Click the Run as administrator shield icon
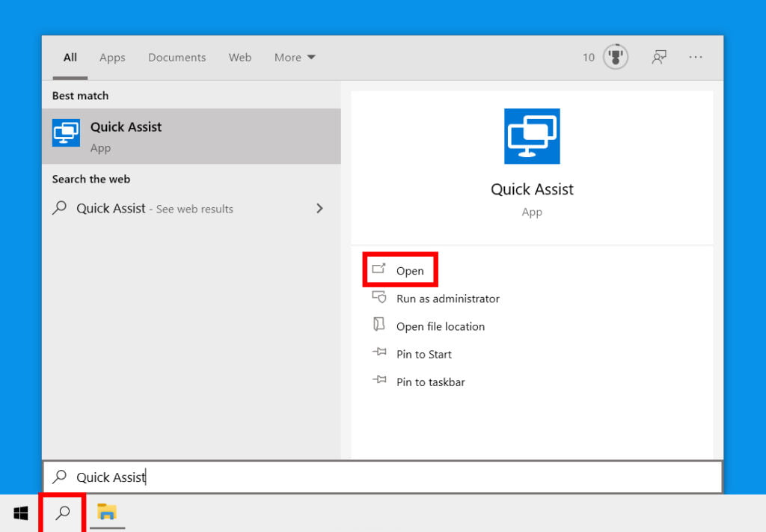The width and height of the screenshot is (766, 532). click(378, 298)
